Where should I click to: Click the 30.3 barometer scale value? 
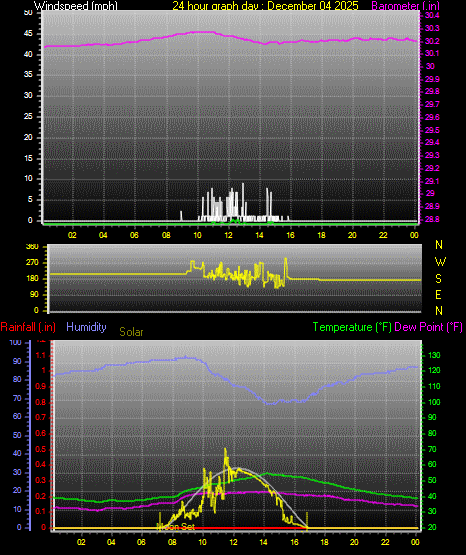(432, 28)
